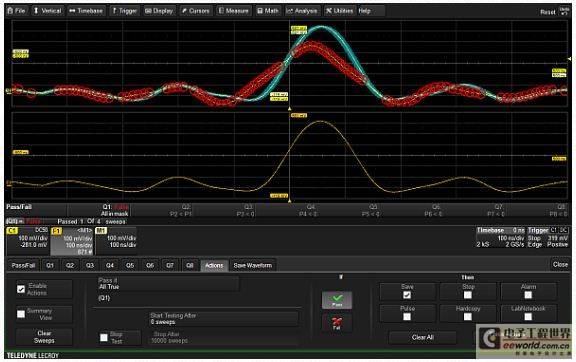Enable the Summary View checkbox
The height and width of the screenshot is (362, 576).
[x=21, y=314]
